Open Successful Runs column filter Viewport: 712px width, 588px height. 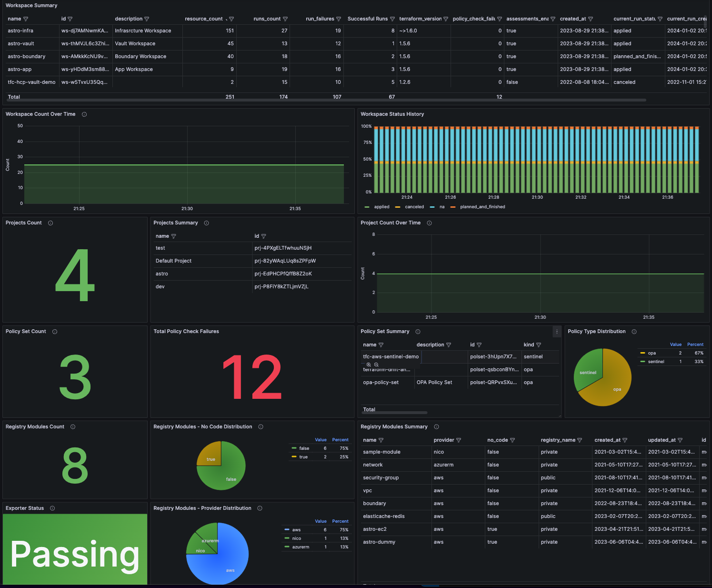point(392,19)
